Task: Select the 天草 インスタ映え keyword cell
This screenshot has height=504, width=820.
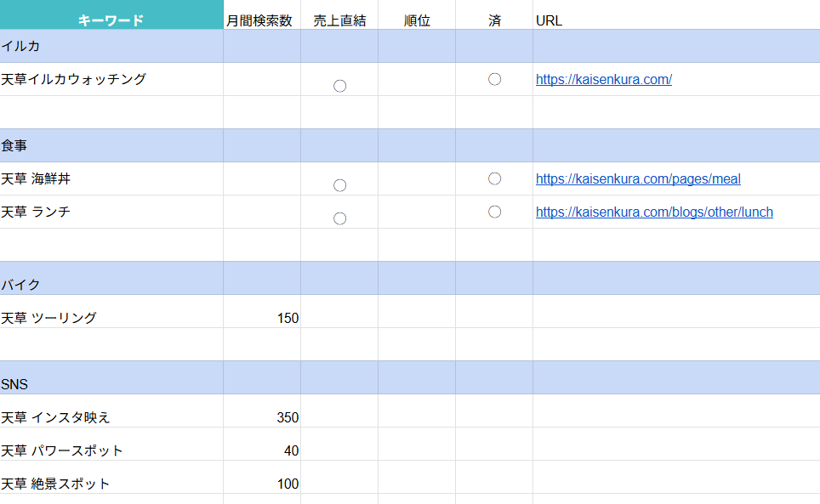Action: pyautogui.click(x=111, y=417)
